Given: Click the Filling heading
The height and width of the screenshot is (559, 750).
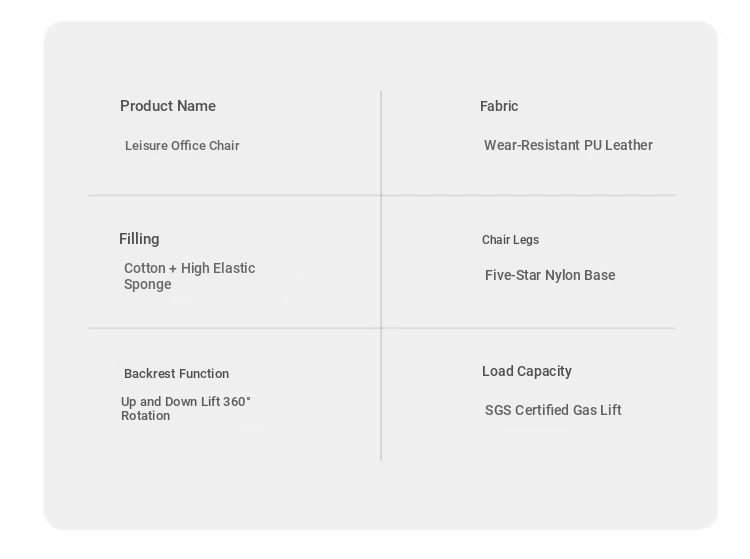Looking at the screenshot, I should 139,239.
